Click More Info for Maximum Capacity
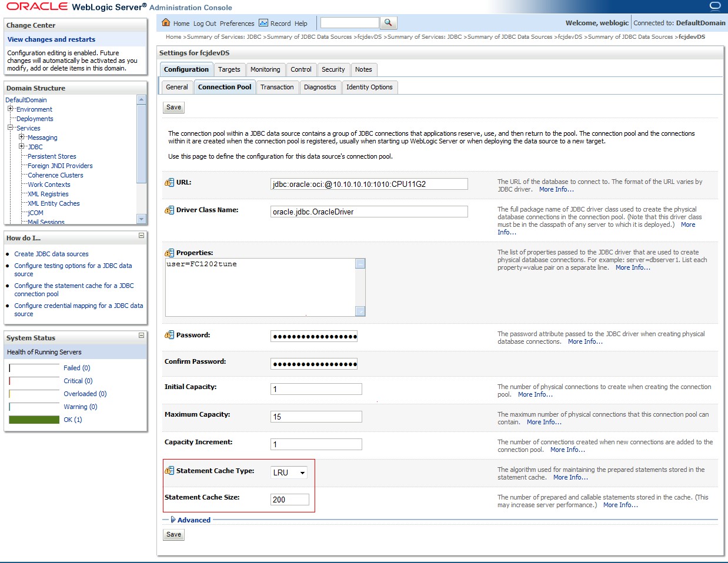Screen dimensions: 728x563 (544, 422)
